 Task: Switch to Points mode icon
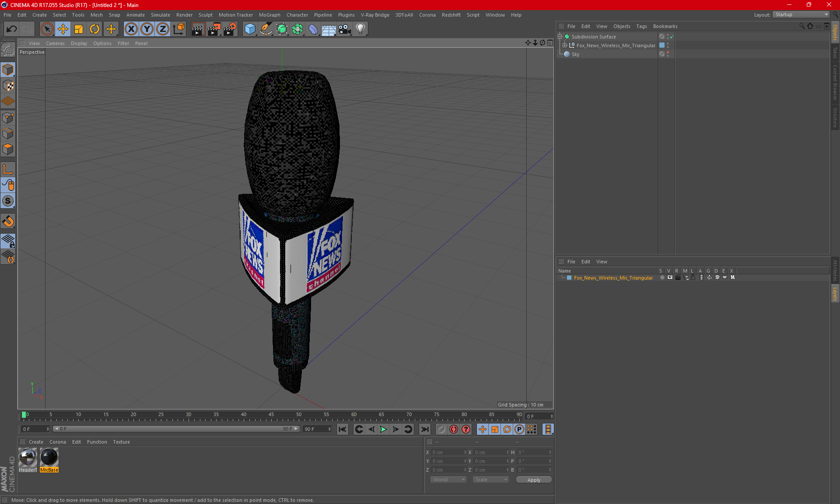coord(8,118)
